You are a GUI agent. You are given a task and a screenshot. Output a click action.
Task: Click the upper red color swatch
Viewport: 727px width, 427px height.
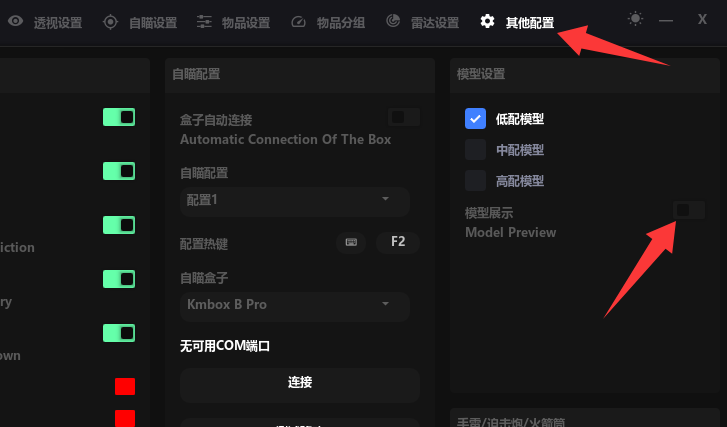[x=125, y=386]
